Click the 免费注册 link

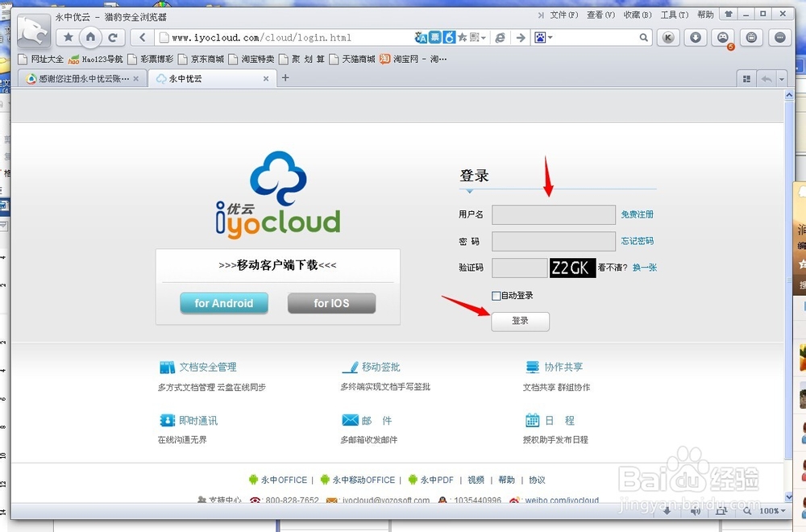637,214
